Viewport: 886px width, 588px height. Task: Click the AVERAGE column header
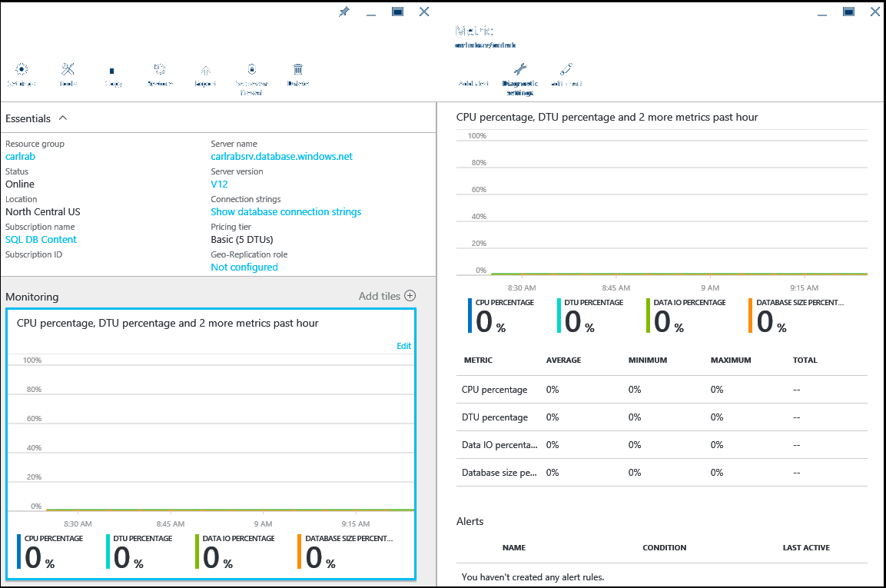click(x=563, y=360)
